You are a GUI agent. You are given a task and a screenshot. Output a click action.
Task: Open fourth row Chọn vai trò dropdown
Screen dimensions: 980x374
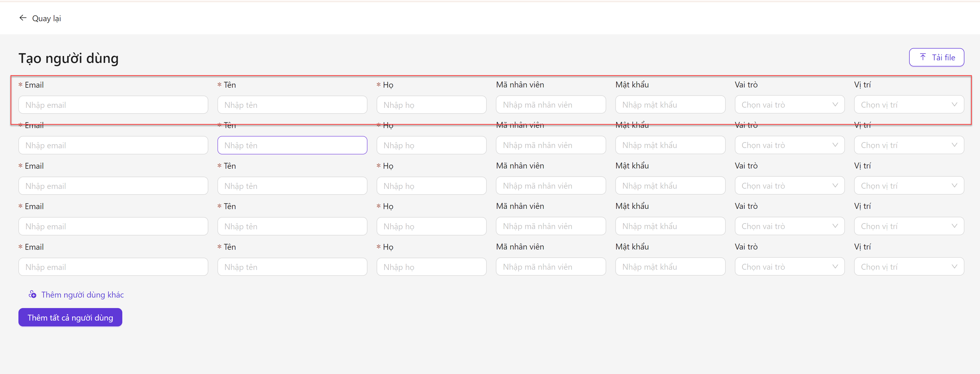click(x=789, y=226)
